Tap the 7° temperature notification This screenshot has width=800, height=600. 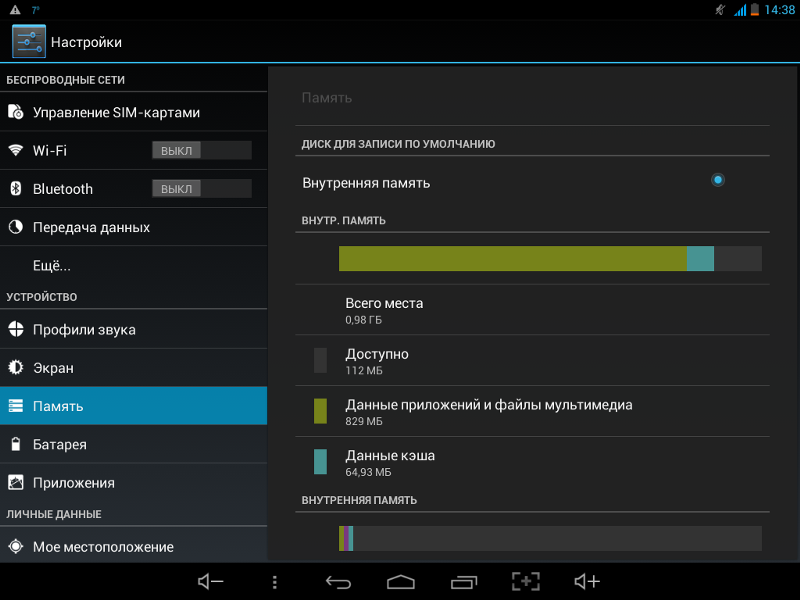pyautogui.click(x=36, y=10)
